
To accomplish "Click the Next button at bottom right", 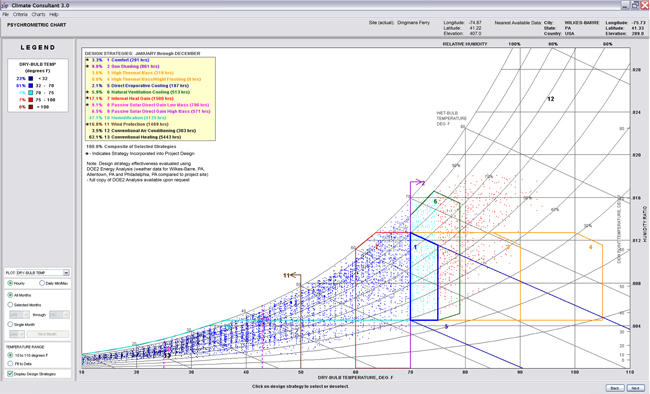I will pyautogui.click(x=635, y=388).
